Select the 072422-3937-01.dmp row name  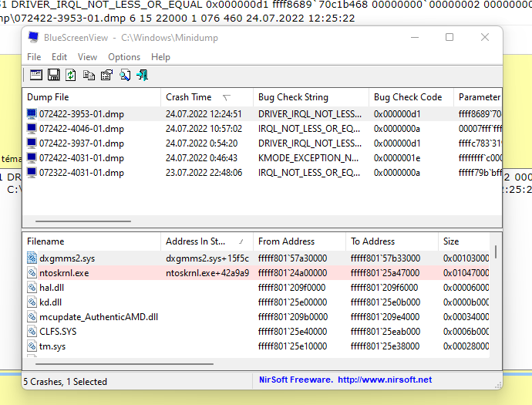(x=82, y=143)
